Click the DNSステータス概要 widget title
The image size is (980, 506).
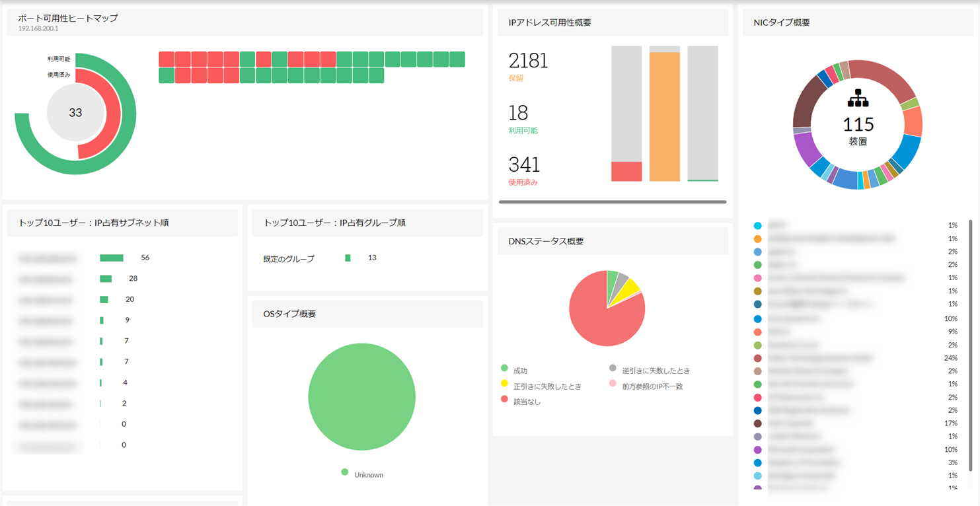546,241
